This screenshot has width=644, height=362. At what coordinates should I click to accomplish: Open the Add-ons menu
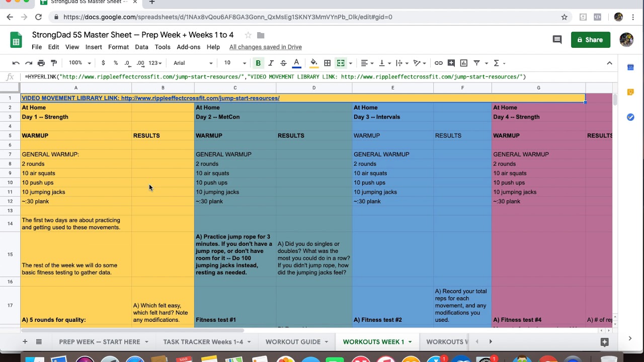tap(189, 47)
